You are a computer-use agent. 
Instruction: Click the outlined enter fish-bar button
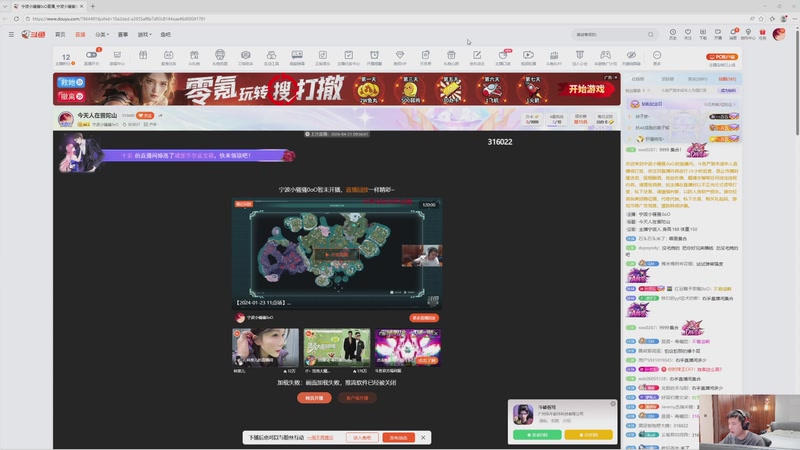click(x=362, y=438)
